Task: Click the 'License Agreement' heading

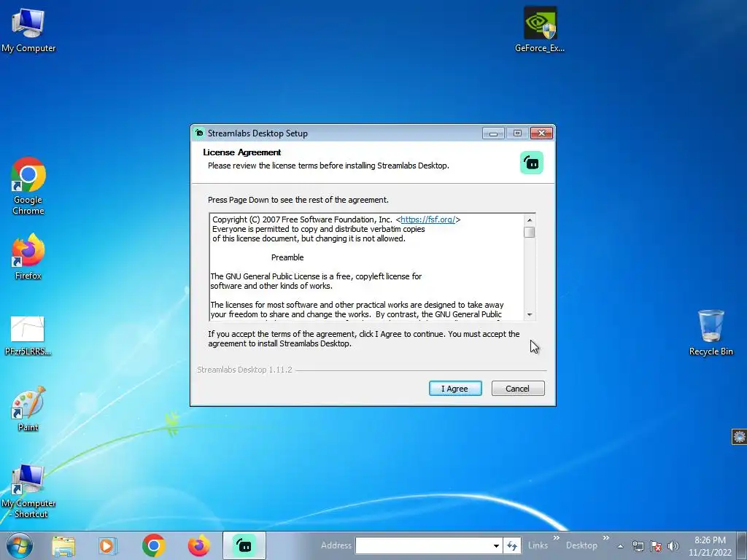Action: (x=242, y=152)
